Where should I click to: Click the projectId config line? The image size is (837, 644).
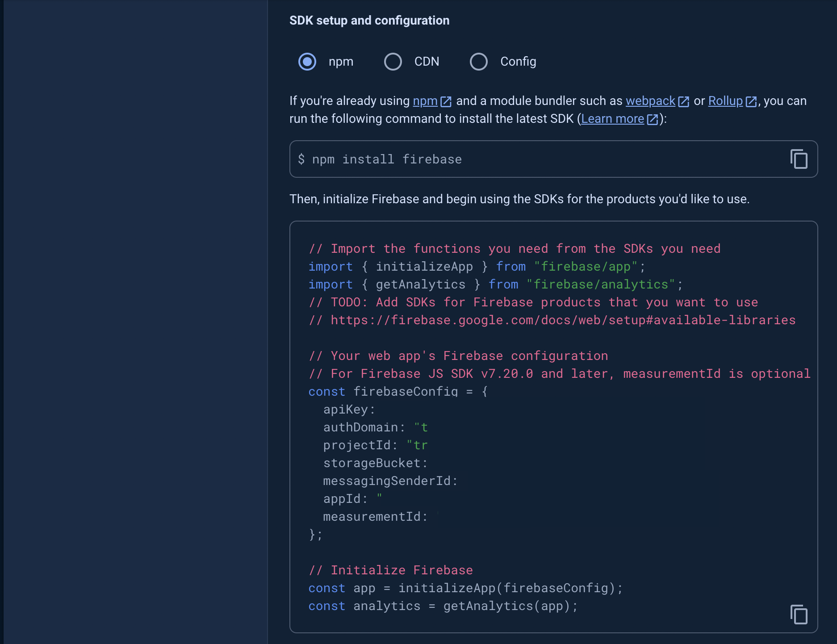coord(376,445)
